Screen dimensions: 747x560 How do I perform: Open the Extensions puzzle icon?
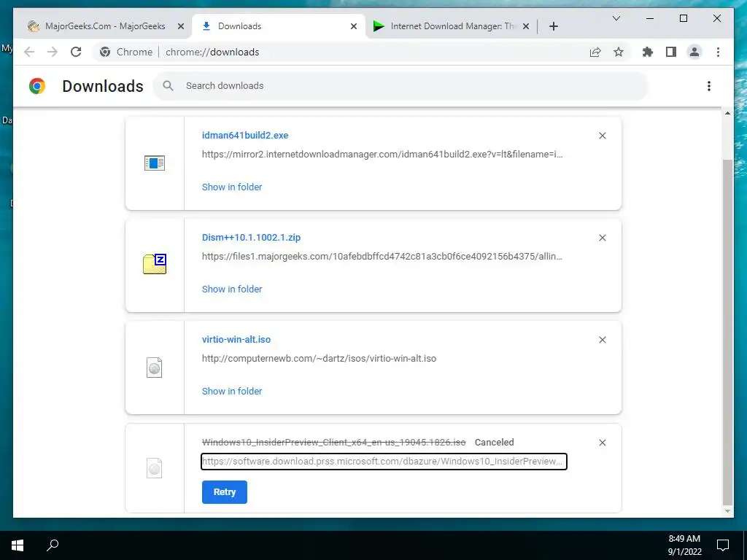[648, 52]
